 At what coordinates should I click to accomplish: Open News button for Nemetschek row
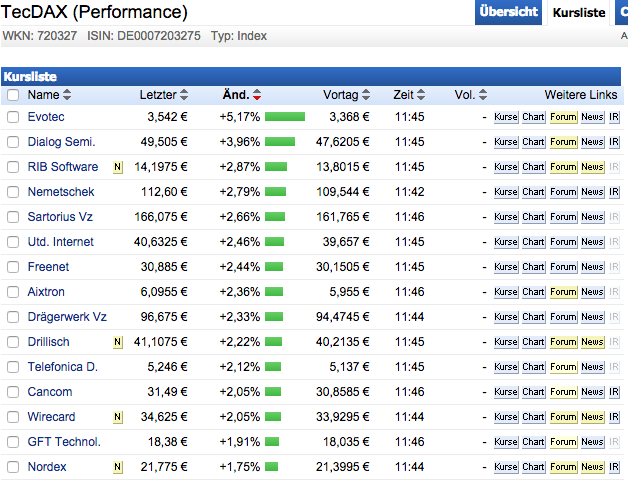pyautogui.click(x=592, y=192)
